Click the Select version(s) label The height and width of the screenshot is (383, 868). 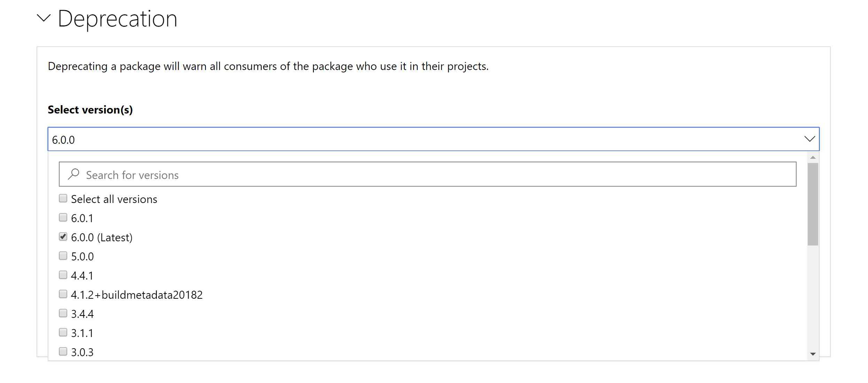[x=90, y=109]
